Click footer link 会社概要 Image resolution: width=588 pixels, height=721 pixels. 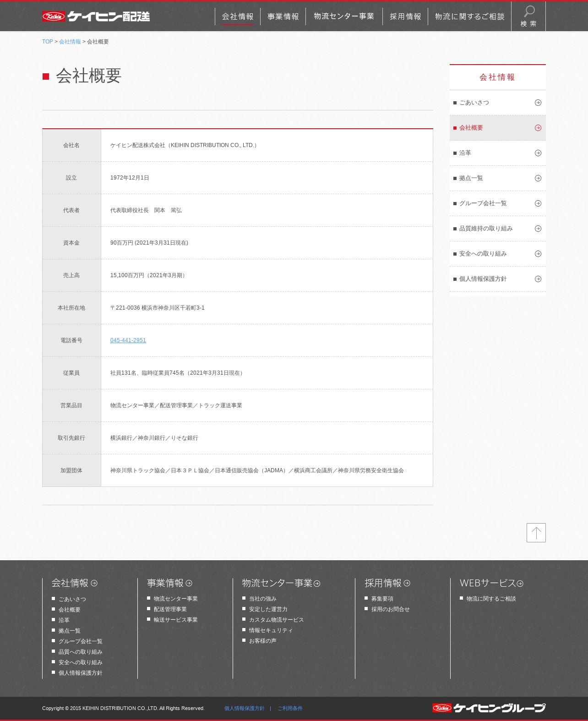point(70,610)
